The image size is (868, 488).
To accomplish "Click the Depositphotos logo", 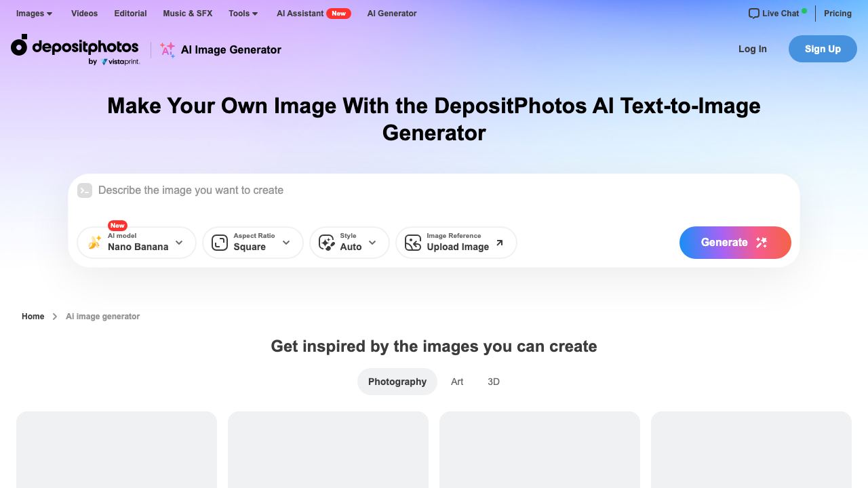I will click(75, 49).
